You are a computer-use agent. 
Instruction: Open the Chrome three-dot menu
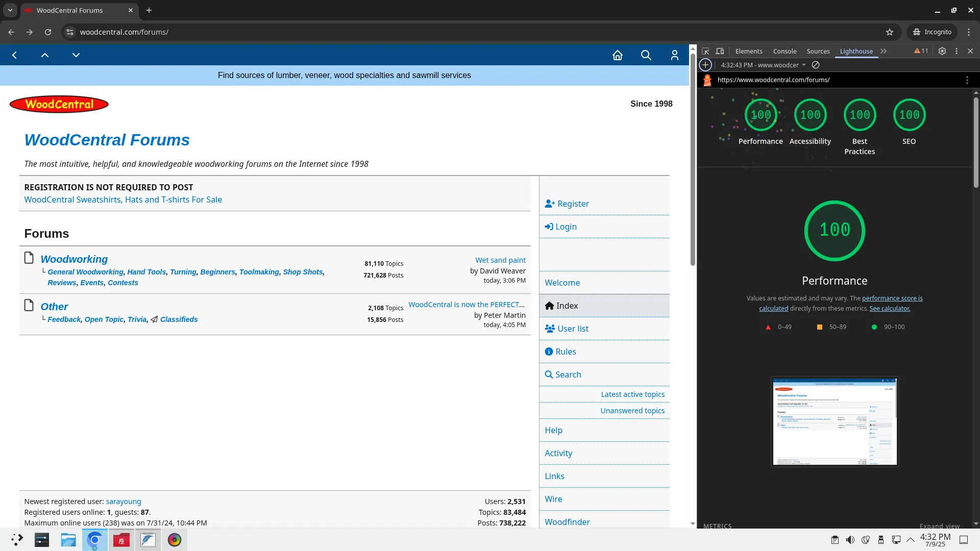969,32
